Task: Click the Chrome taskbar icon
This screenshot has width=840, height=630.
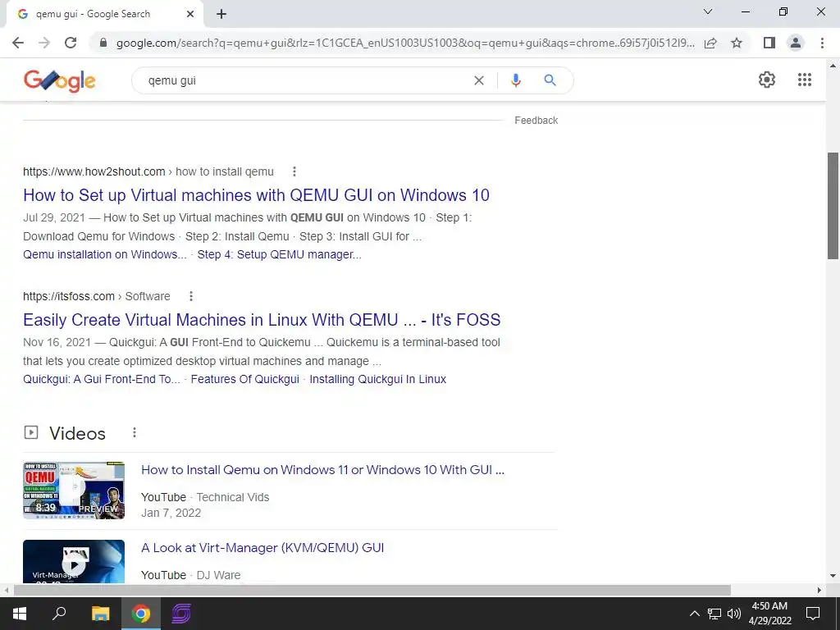Action: [x=141, y=614]
